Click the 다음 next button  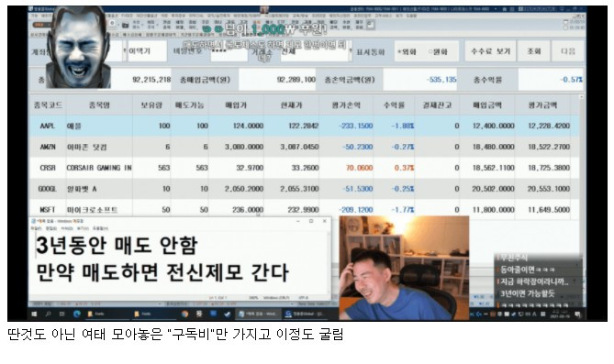[x=567, y=51]
